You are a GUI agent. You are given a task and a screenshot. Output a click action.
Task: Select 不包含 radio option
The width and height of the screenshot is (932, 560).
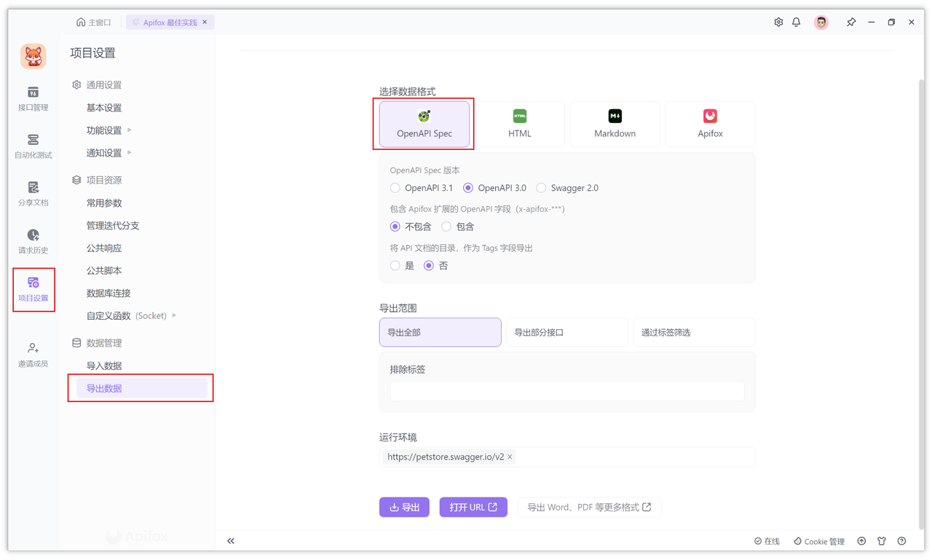(x=395, y=226)
